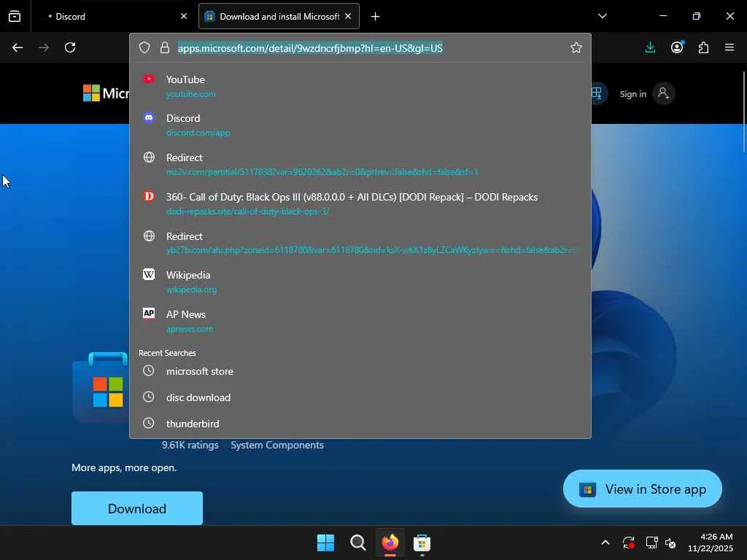This screenshot has height=560, width=747.
Task: Show hidden system tray icons
Action: (x=605, y=542)
